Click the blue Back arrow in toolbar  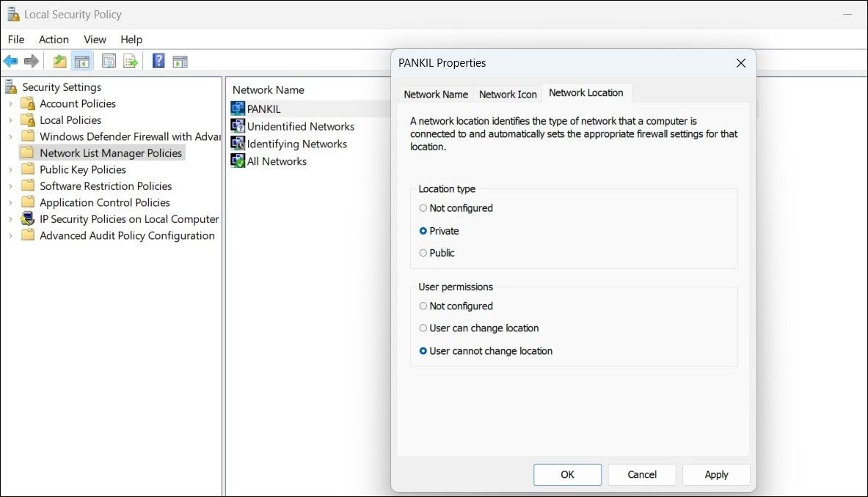click(x=10, y=62)
